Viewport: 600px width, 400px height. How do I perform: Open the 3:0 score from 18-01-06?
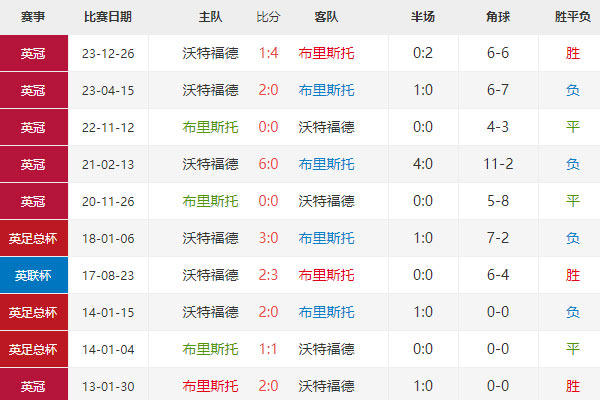[268, 238]
